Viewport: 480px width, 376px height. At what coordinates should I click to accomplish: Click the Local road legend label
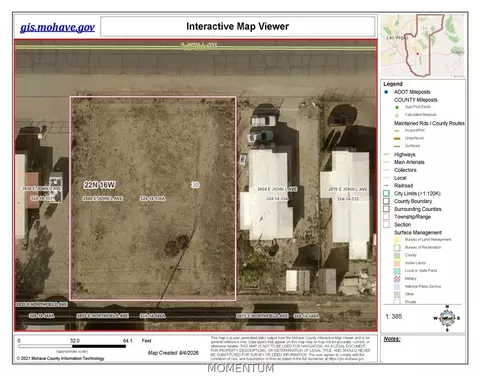pyautogui.click(x=400, y=178)
